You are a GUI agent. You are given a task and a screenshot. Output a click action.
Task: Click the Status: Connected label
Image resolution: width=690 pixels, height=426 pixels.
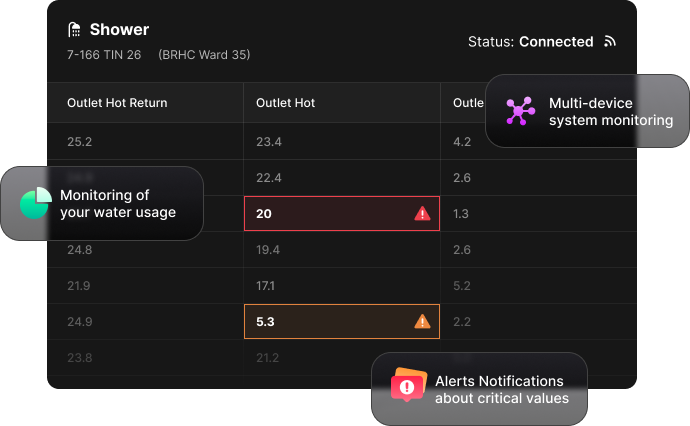[x=530, y=42]
